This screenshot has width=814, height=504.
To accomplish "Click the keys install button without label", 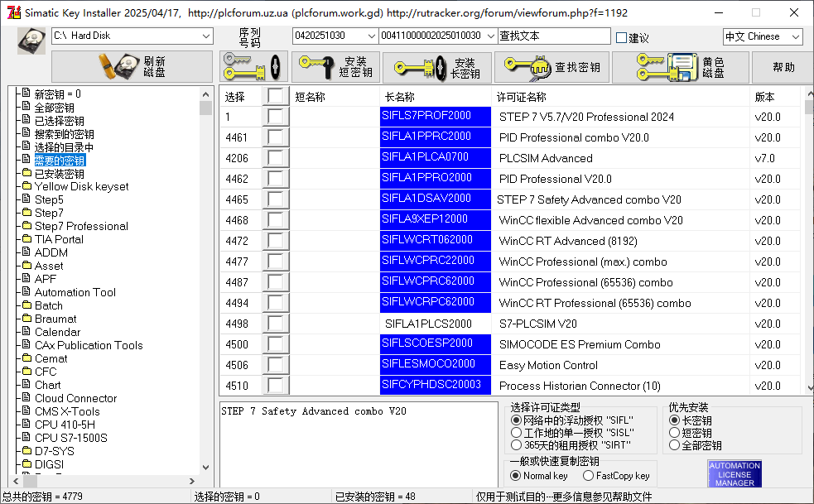I will coord(253,67).
